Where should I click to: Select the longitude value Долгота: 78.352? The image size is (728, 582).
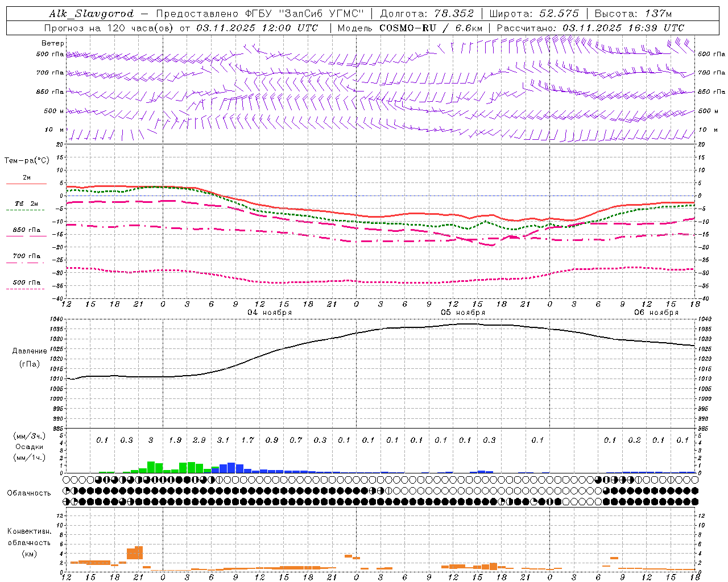427,14
